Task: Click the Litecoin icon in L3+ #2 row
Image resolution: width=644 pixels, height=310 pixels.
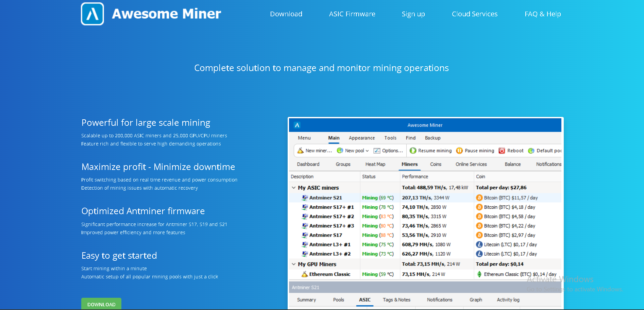Action: 479,254
